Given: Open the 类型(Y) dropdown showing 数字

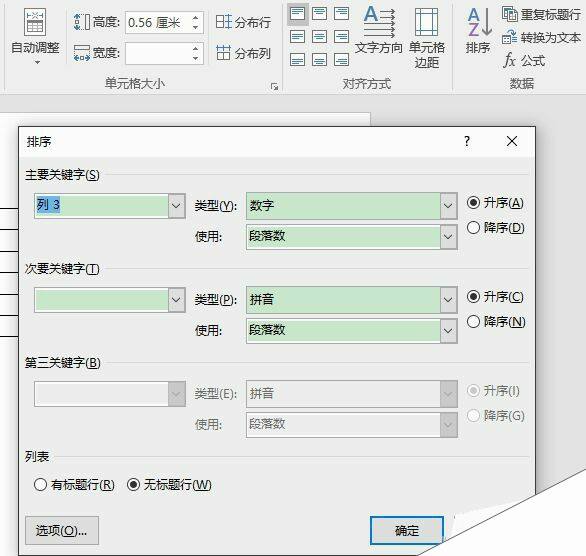Looking at the screenshot, I should (448, 206).
